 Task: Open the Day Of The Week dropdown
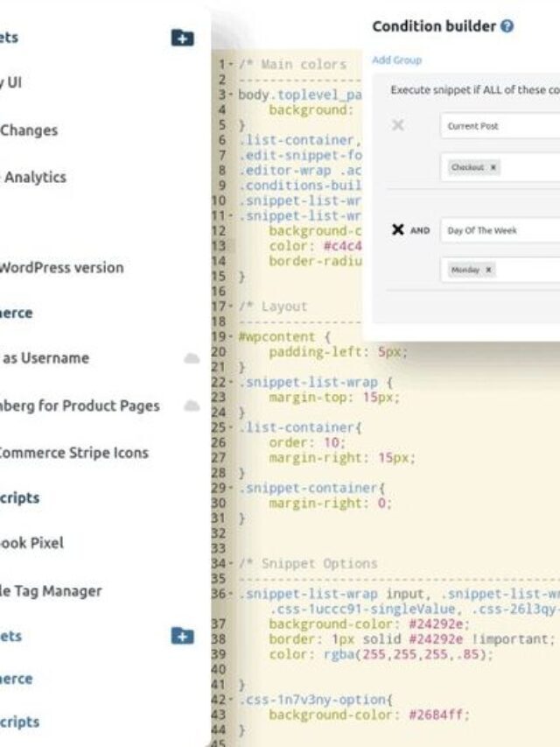[499, 230]
